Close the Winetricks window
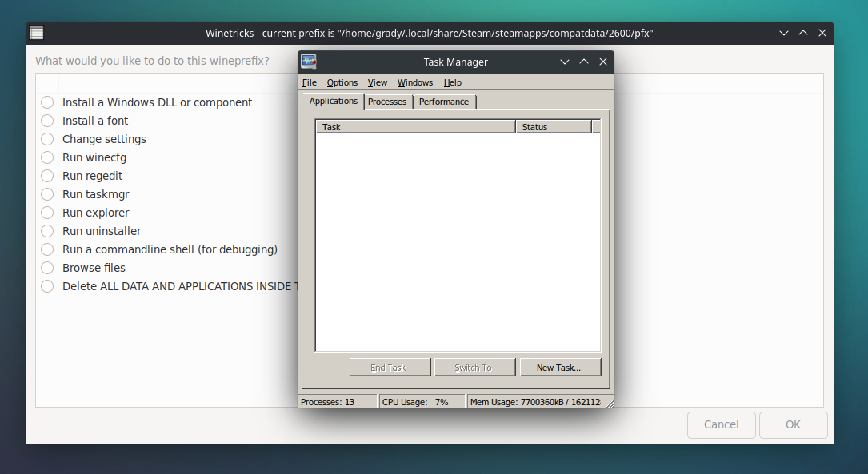Screen dimensions: 868x474 [822, 34]
